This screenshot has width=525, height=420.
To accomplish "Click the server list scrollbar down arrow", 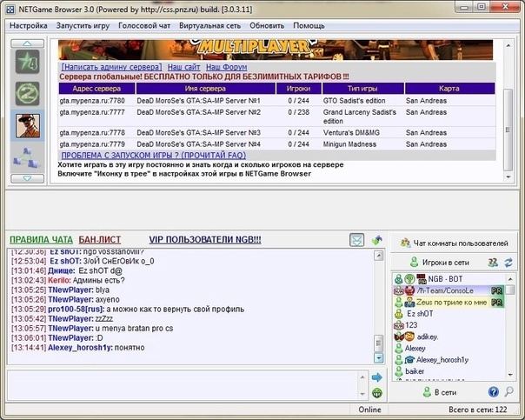I will coord(508,177).
